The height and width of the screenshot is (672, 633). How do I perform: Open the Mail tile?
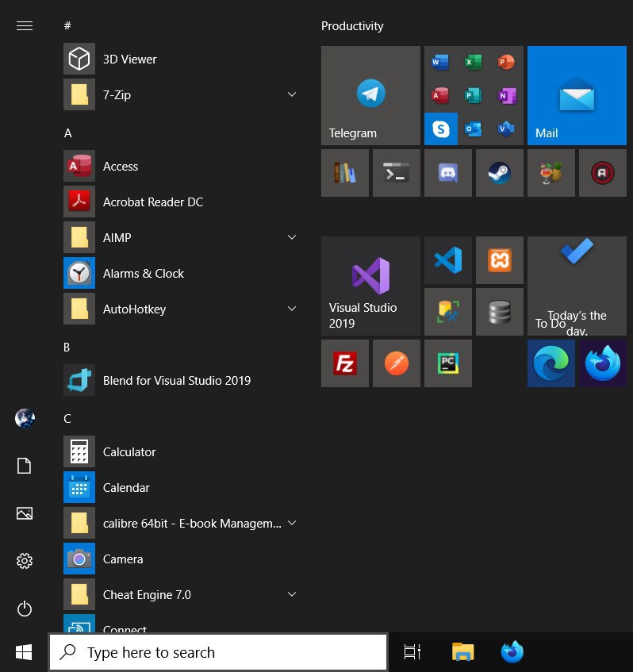577,95
